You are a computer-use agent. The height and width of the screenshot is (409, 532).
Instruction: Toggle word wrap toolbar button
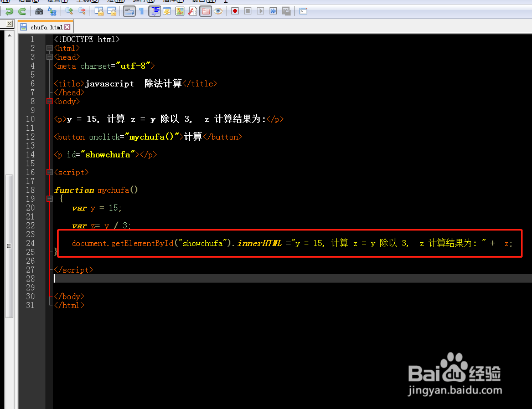(129, 11)
